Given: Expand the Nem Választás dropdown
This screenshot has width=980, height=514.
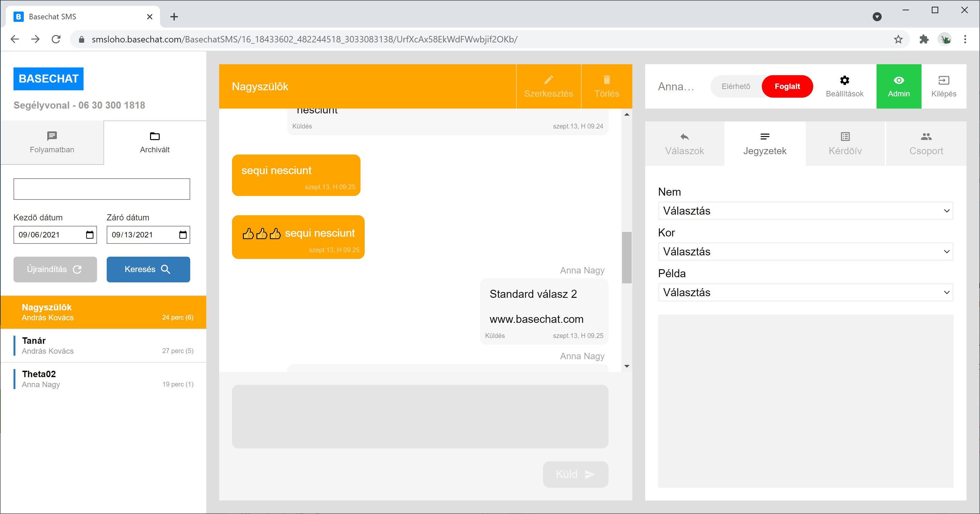Looking at the screenshot, I should pos(805,211).
